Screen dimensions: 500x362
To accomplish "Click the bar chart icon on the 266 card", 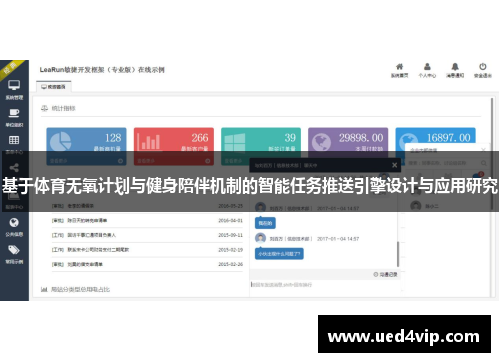I will (148, 141).
